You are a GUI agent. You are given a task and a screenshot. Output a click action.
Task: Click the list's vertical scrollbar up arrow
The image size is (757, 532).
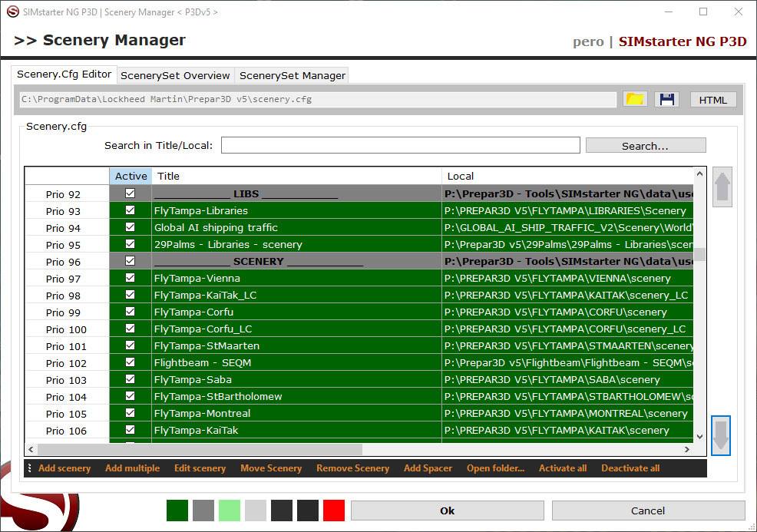(x=699, y=173)
